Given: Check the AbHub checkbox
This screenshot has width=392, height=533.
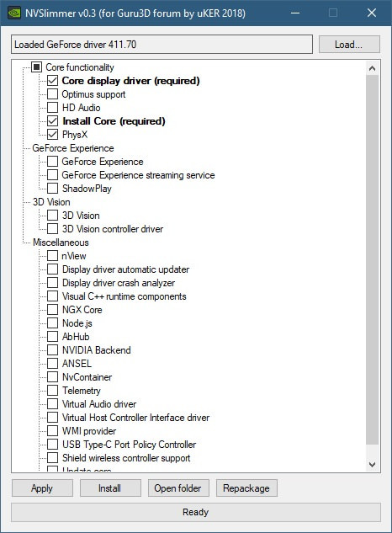Looking at the screenshot, I should click(52, 337).
